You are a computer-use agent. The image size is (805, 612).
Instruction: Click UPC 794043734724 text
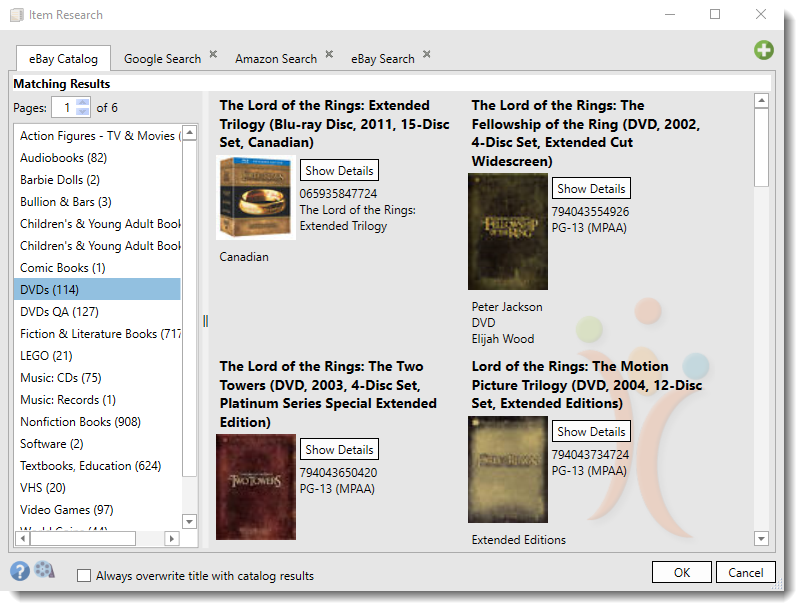point(590,454)
